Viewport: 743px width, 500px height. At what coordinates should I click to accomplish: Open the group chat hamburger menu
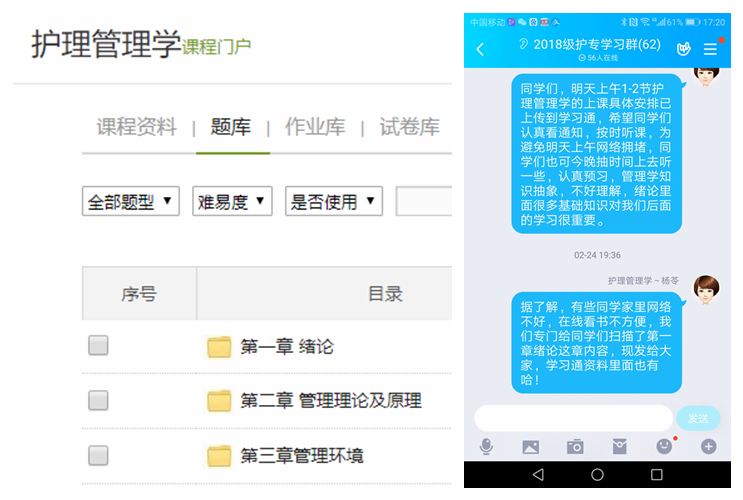(709, 49)
